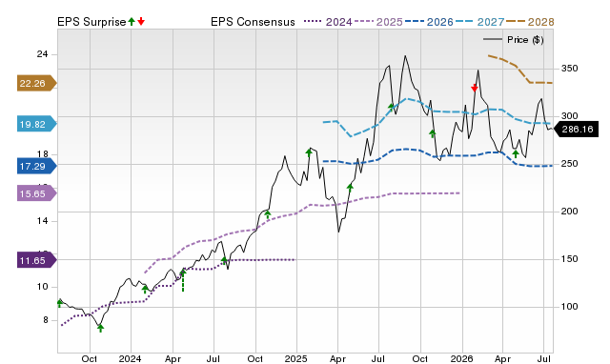Click the 22.26 brown EPS value tag
Screen dimensions: 610x364
(x=36, y=83)
